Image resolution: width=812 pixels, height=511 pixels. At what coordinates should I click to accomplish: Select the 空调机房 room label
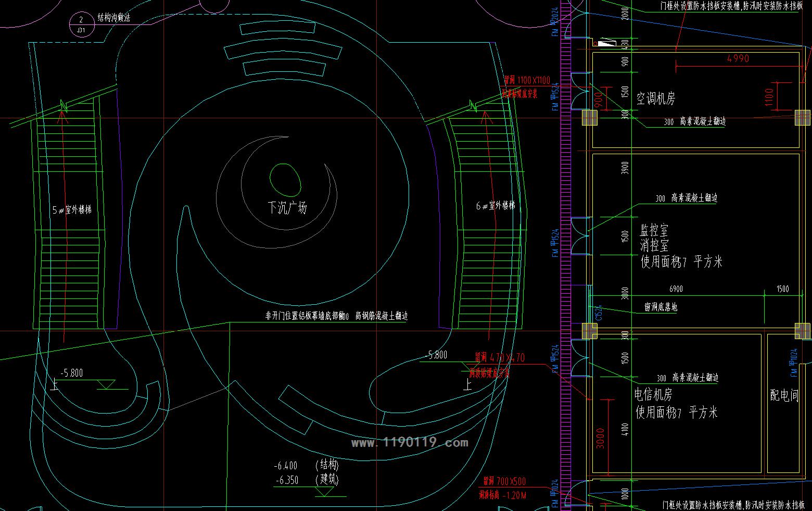pos(655,98)
